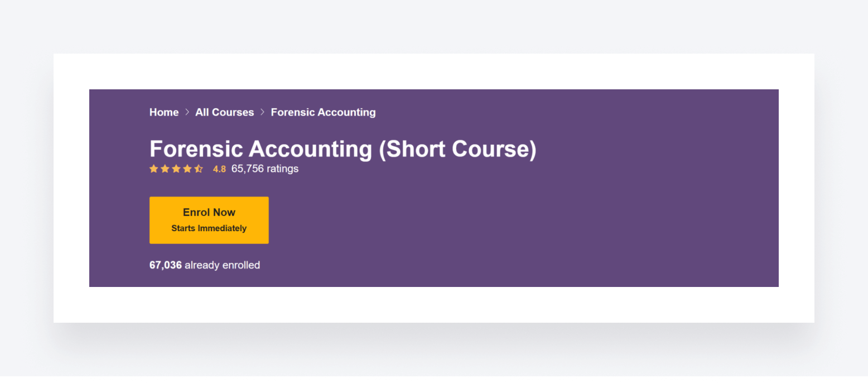Go to the Home breadcrumb link
This screenshot has width=868, height=383.
(x=164, y=112)
